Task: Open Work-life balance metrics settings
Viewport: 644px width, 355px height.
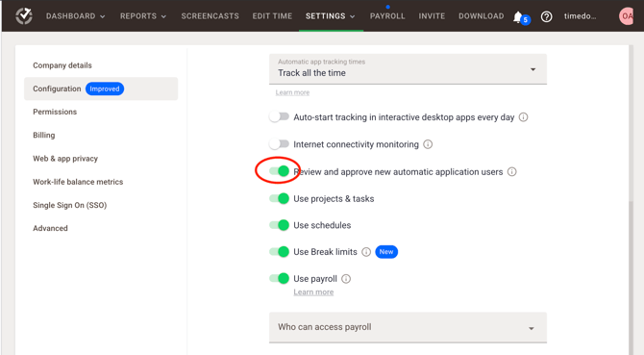Action: click(x=78, y=182)
